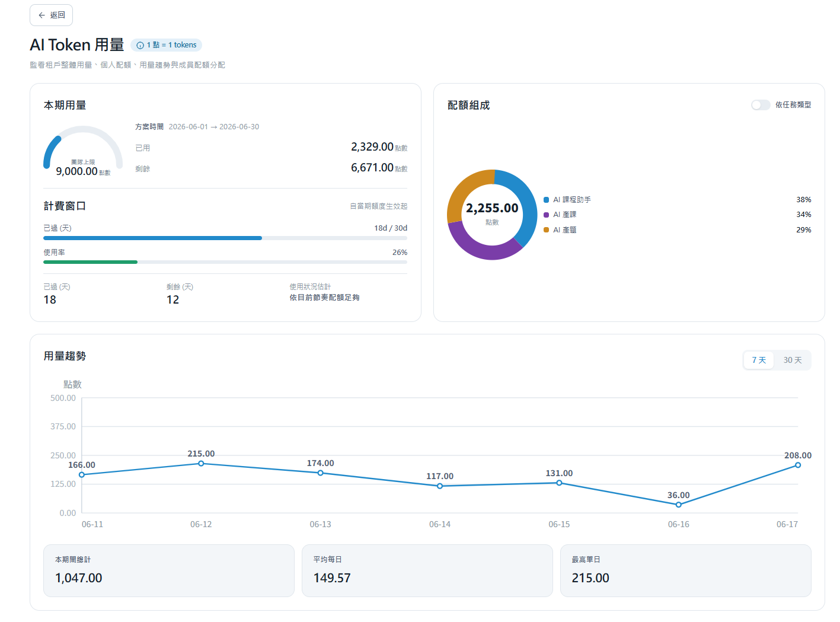Click the 06-14 data point at 117.00

tap(440, 486)
